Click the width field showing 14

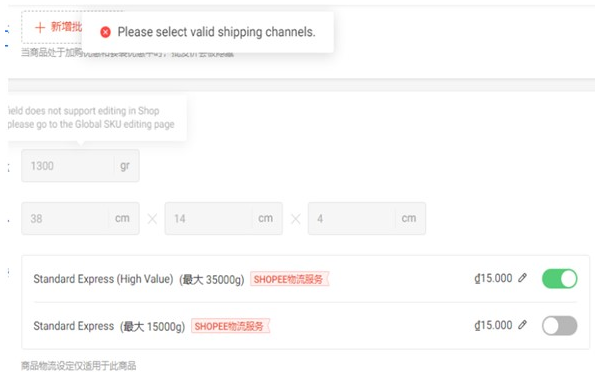[x=224, y=219]
